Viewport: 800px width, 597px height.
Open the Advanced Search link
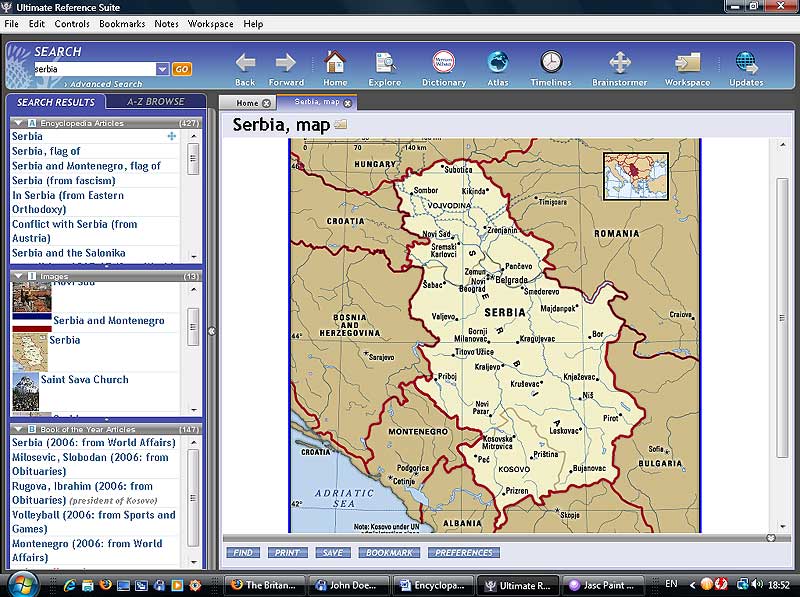tap(106, 84)
